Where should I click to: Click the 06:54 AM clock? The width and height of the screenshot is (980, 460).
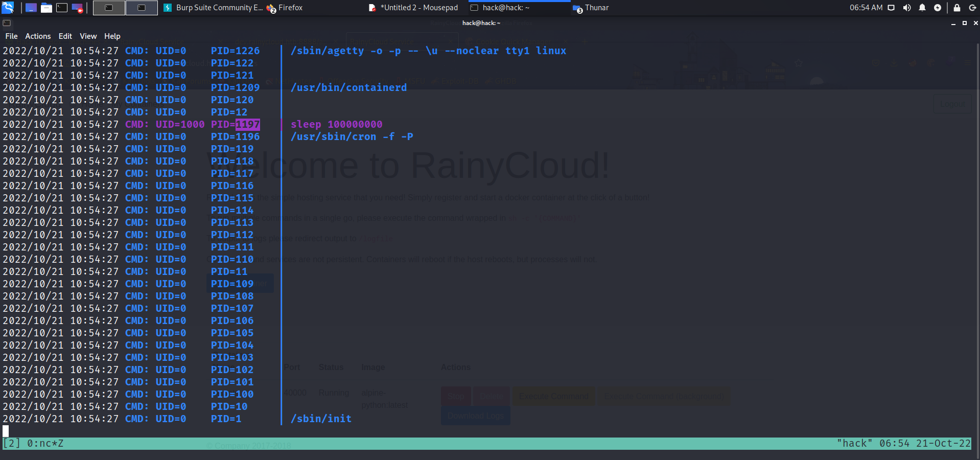866,8
